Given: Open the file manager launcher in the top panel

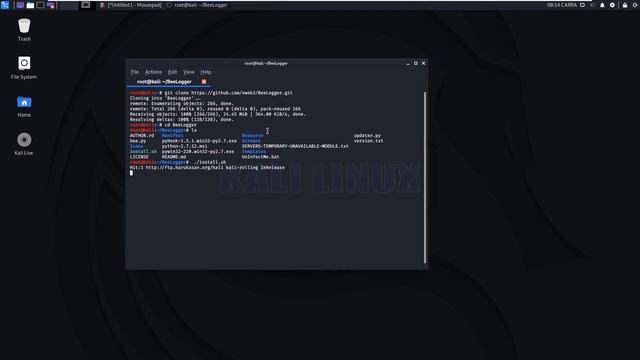Looking at the screenshot, I should click(30, 5).
